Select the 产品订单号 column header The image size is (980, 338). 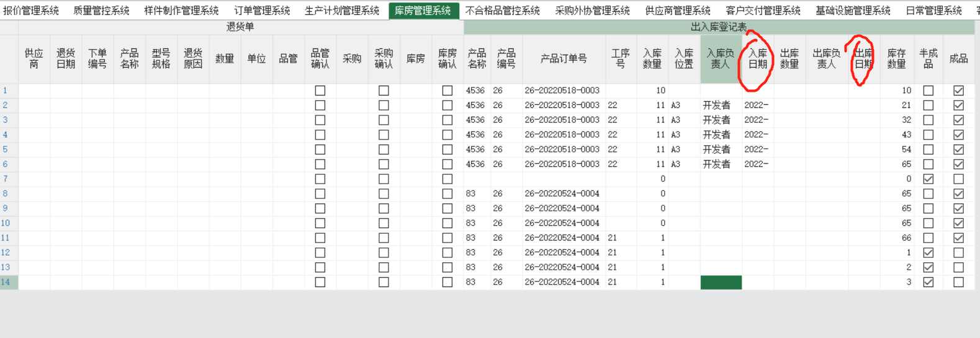coord(564,59)
